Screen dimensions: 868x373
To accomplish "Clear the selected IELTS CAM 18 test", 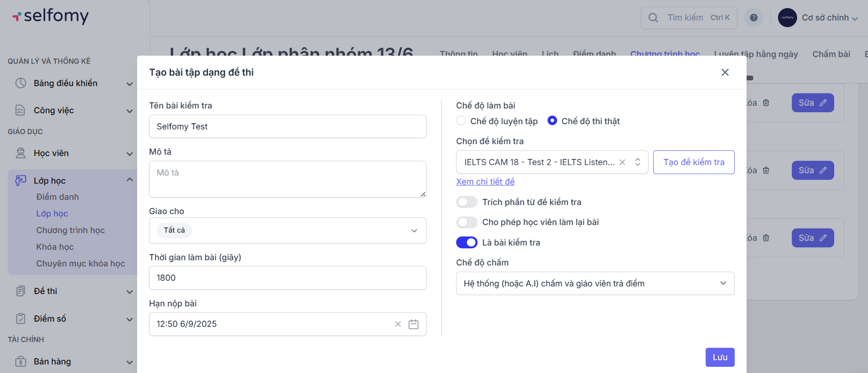I will coord(622,162).
